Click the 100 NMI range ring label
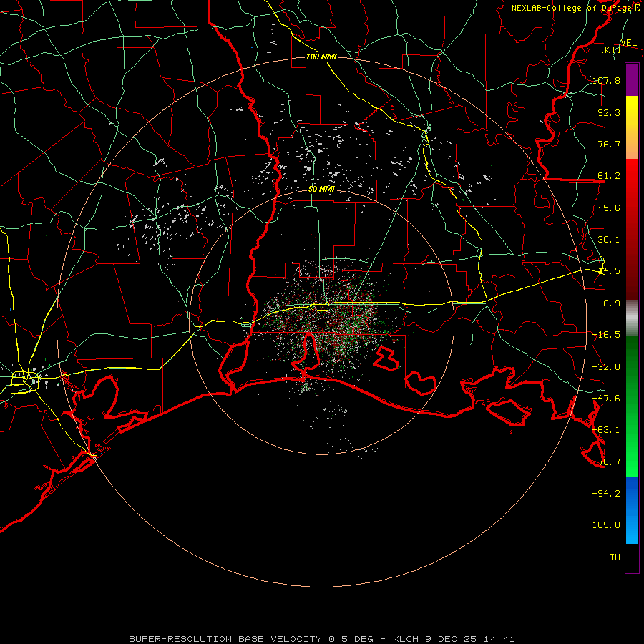This screenshot has width=644, height=644. 321,57
